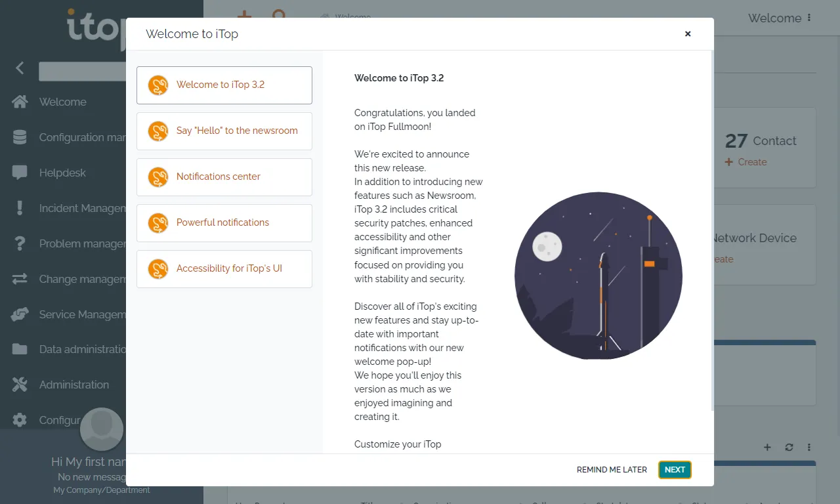
Task: Click the icon beside Powerful notifications
Action: (158, 223)
